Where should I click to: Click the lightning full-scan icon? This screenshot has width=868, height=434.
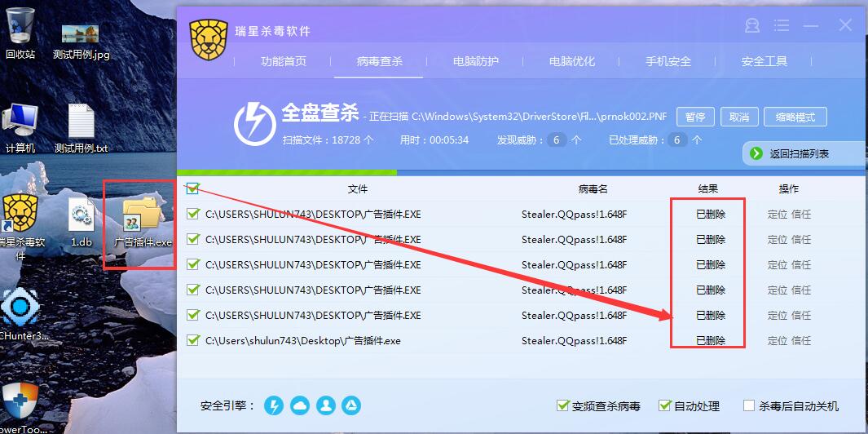(254, 124)
